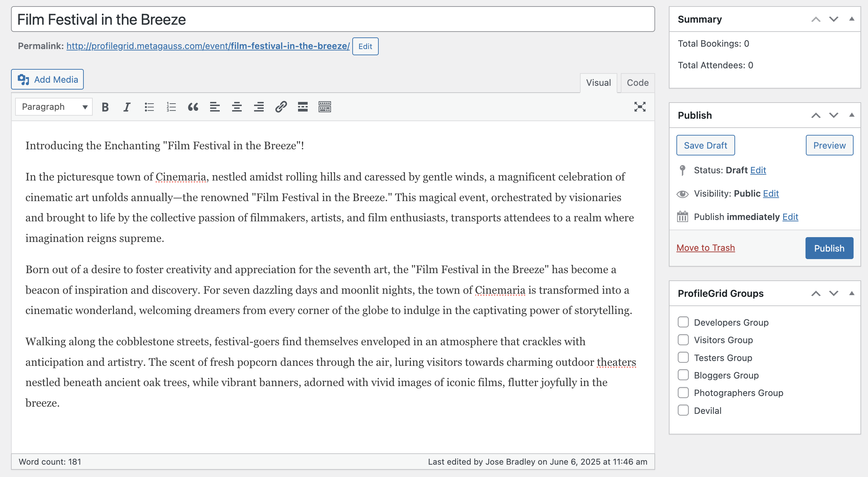Tick the Photographers Group checkbox
868x477 pixels.
point(683,393)
